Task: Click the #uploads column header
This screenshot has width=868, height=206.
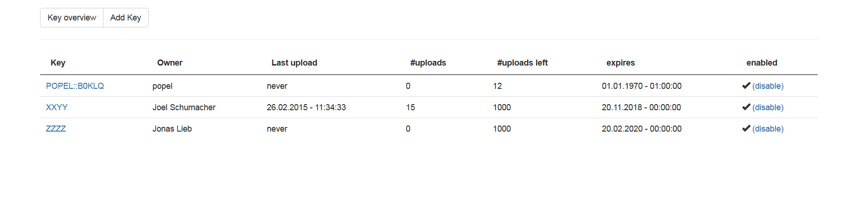Action: tap(428, 63)
